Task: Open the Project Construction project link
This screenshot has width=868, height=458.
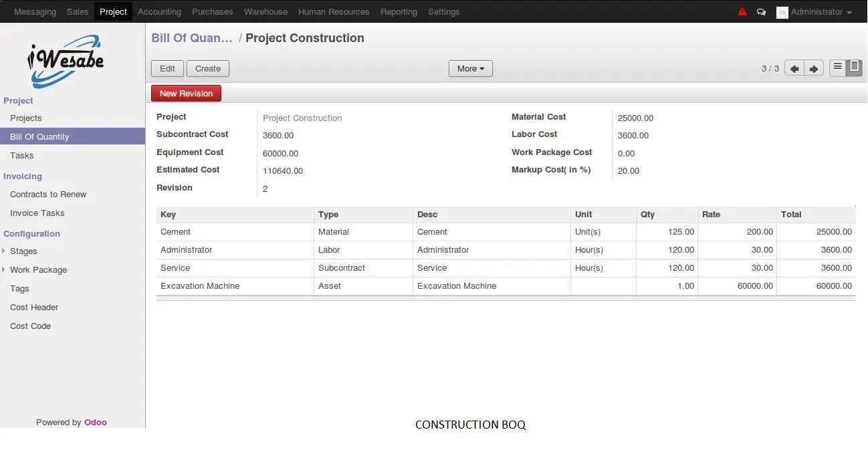Action: click(302, 118)
